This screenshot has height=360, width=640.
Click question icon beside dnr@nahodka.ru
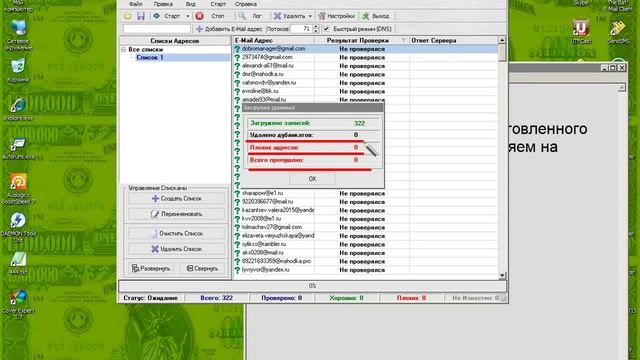point(237,75)
